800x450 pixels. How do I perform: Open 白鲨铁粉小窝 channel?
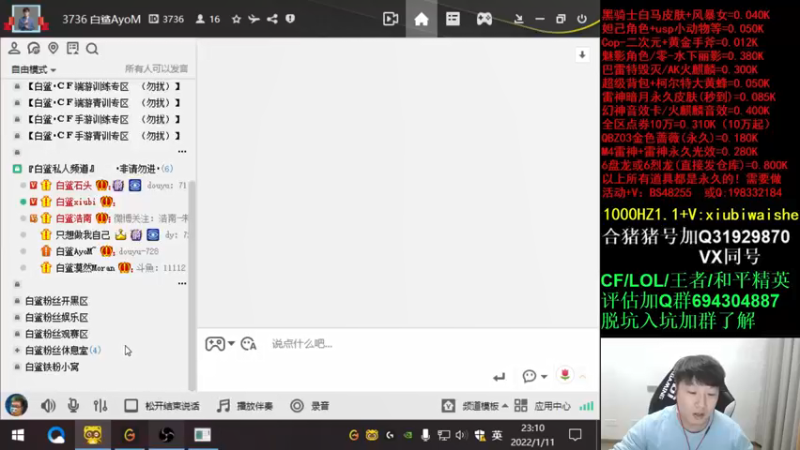(52, 367)
